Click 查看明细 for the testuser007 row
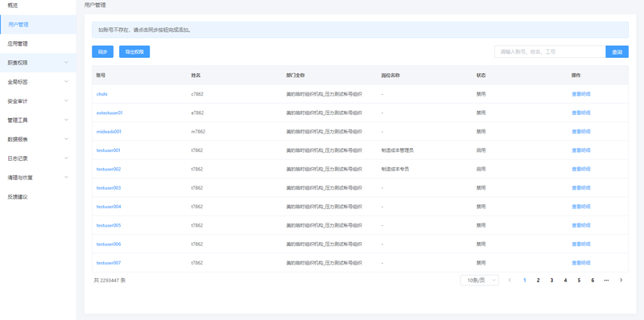Screen dimensions: 644x320 [581, 263]
